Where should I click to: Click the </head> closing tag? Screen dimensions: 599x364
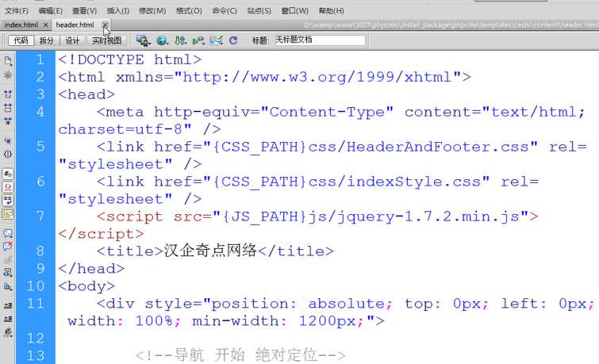[91, 269]
